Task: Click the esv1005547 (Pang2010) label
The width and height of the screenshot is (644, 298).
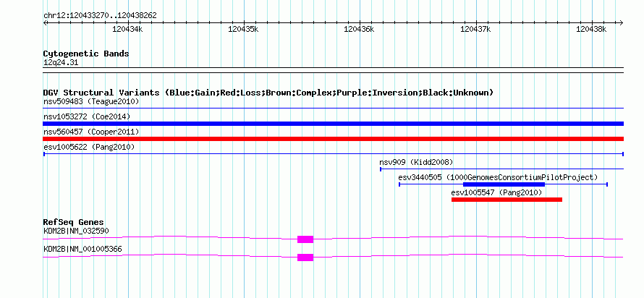Action: point(496,192)
